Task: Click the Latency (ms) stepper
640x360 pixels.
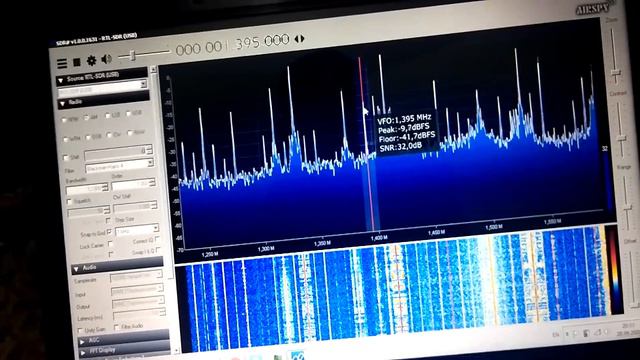Action: pos(163,313)
